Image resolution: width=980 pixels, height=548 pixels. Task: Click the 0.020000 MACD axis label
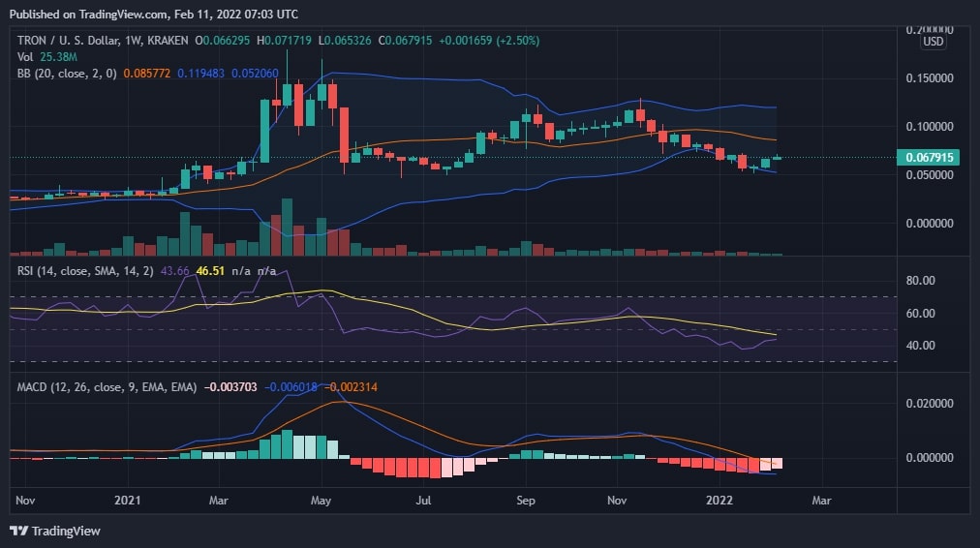click(930, 404)
